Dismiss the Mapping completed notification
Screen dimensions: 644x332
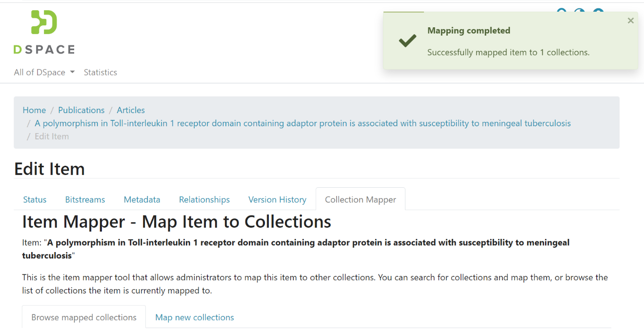click(x=630, y=20)
